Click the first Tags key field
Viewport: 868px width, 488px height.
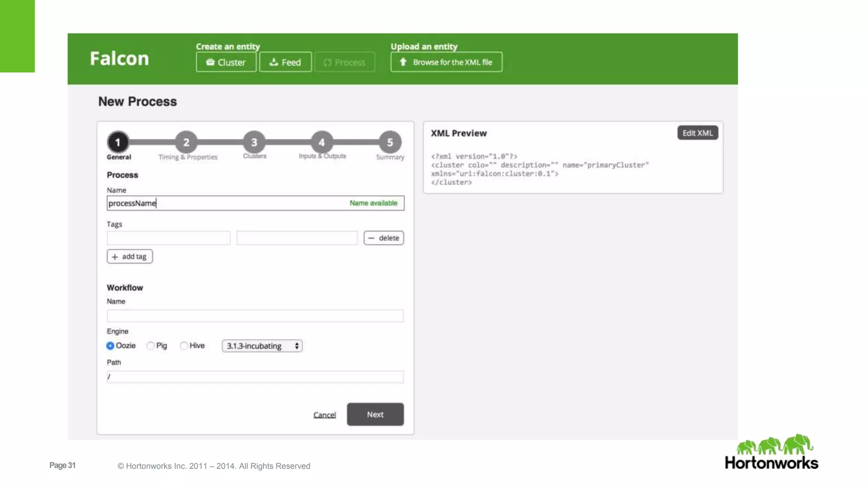(x=169, y=238)
